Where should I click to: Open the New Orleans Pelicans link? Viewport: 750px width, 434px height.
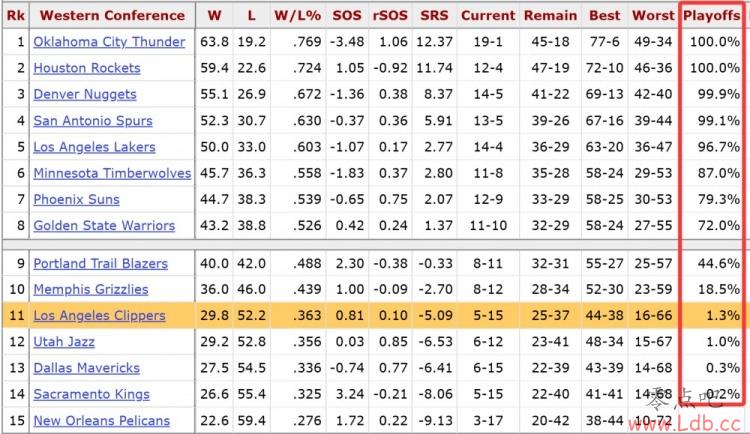(x=101, y=421)
